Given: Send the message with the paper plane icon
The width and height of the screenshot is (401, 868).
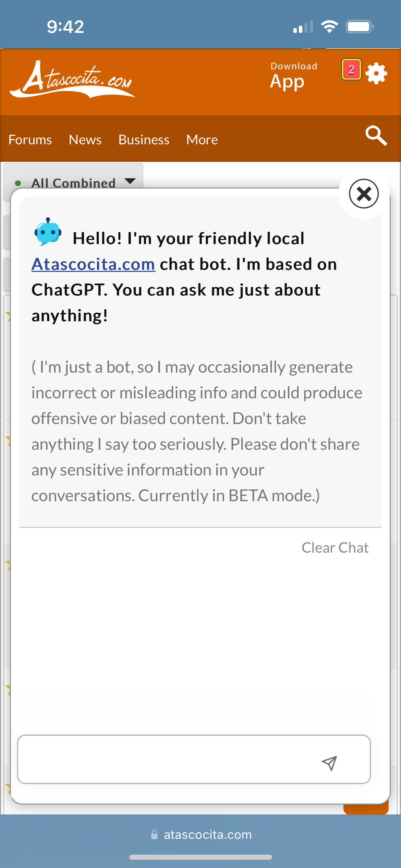Looking at the screenshot, I should click(329, 763).
